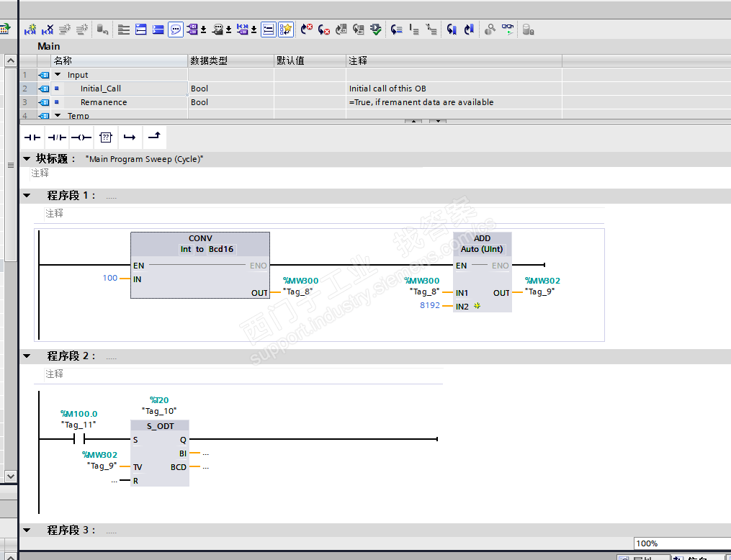Insert an empty box instruction
The height and width of the screenshot is (560, 731).
pos(106,137)
